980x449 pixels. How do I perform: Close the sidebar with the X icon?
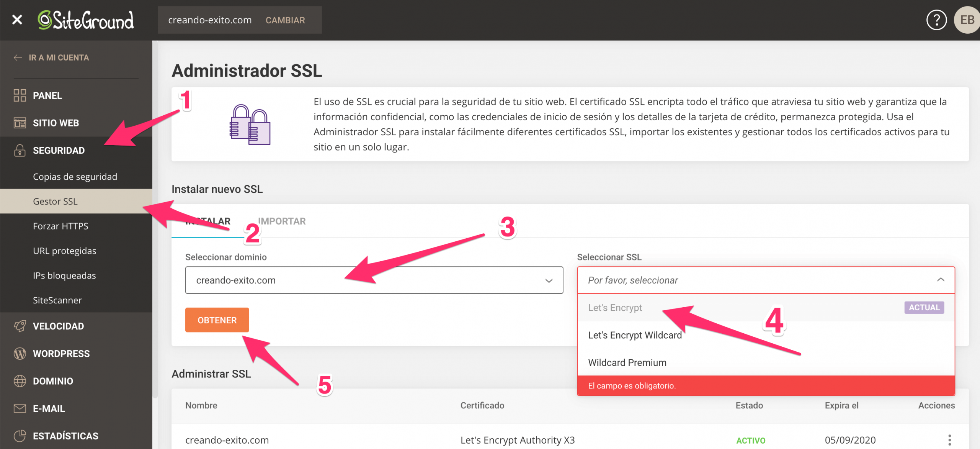(17, 20)
